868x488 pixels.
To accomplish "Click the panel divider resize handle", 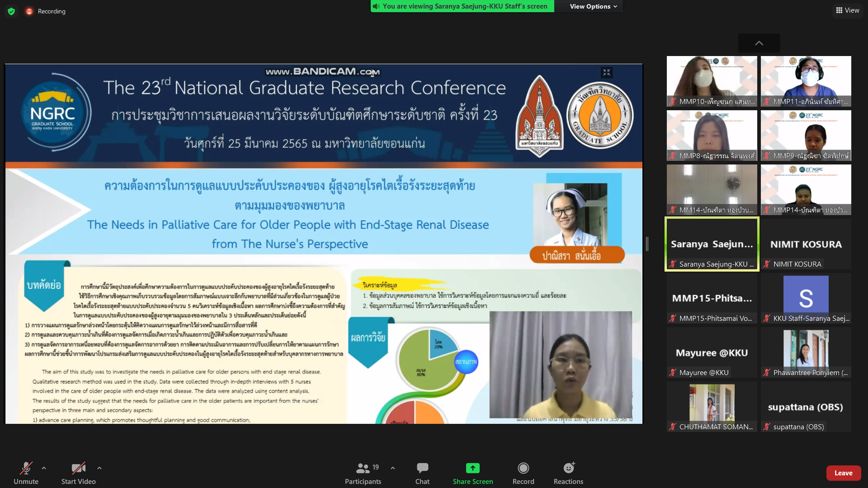I will (x=647, y=244).
